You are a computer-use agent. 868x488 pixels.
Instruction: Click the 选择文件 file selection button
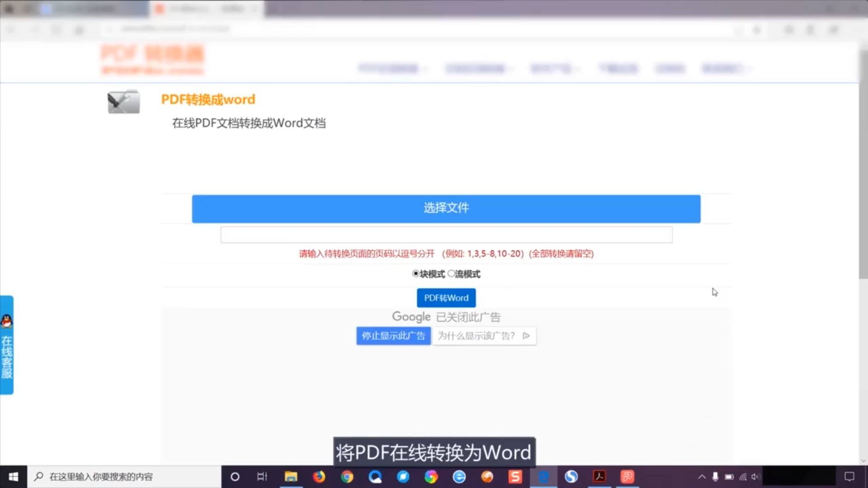[x=446, y=208]
